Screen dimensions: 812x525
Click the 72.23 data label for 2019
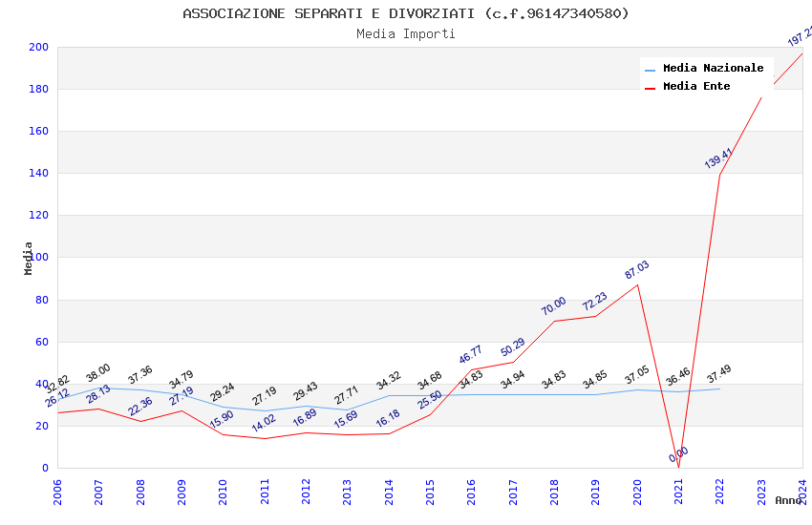[x=594, y=302]
